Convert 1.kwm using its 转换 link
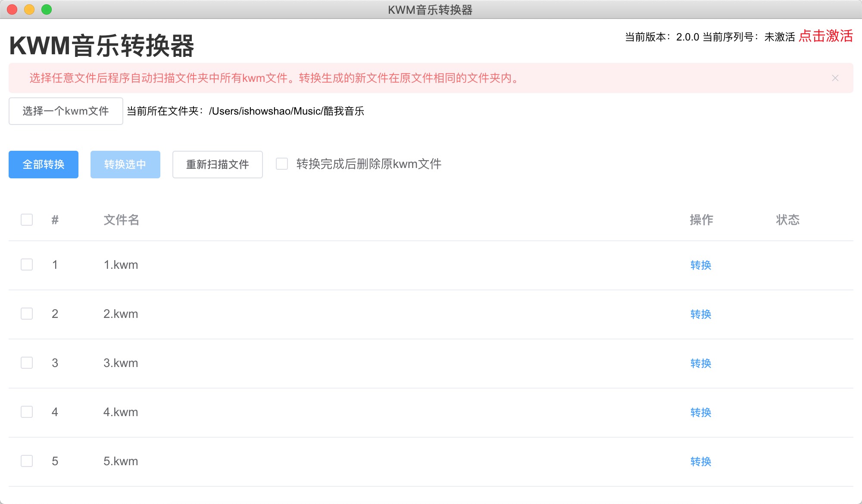Screen dimensions: 862x504 [x=700, y=265]
